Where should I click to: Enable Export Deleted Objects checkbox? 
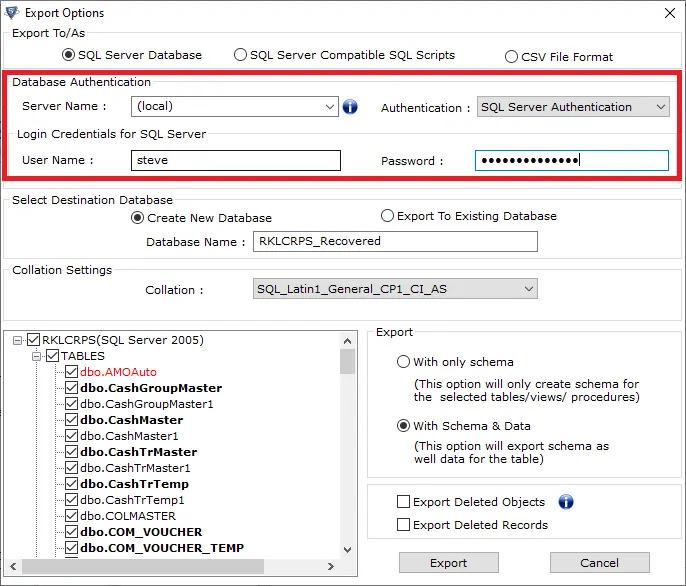[x=404, y=502]
